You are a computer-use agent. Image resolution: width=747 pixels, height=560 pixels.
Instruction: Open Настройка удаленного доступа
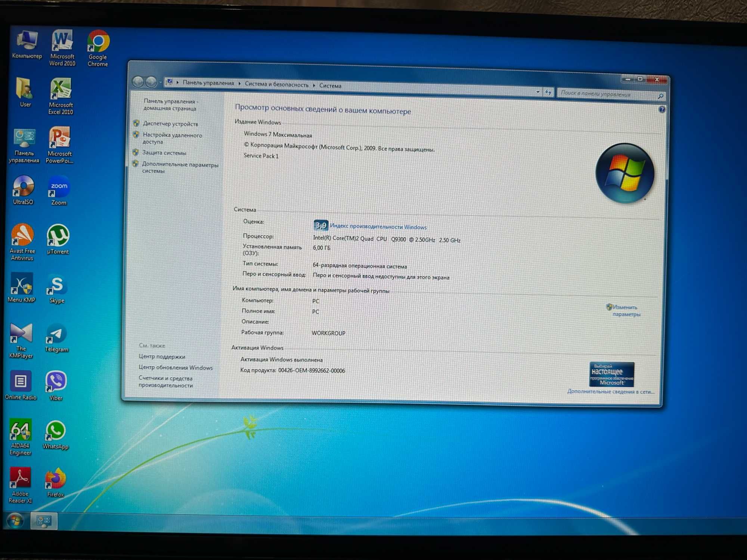(x=172, y=139)
